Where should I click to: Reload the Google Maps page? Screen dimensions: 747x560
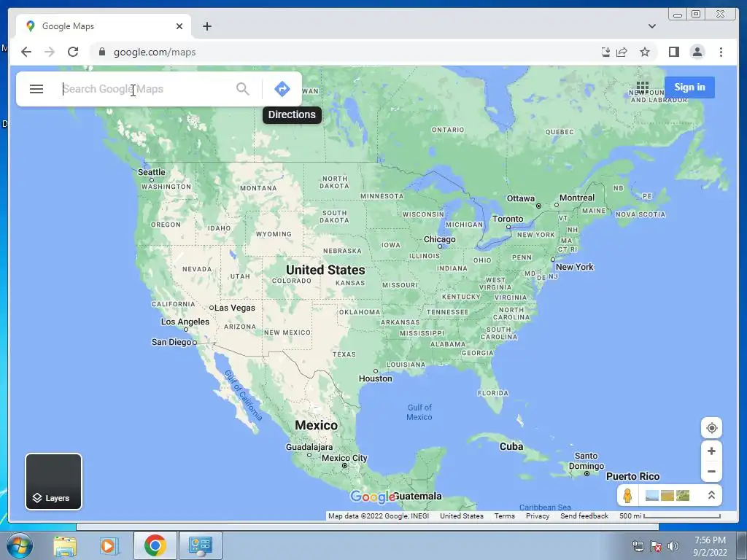73,52
